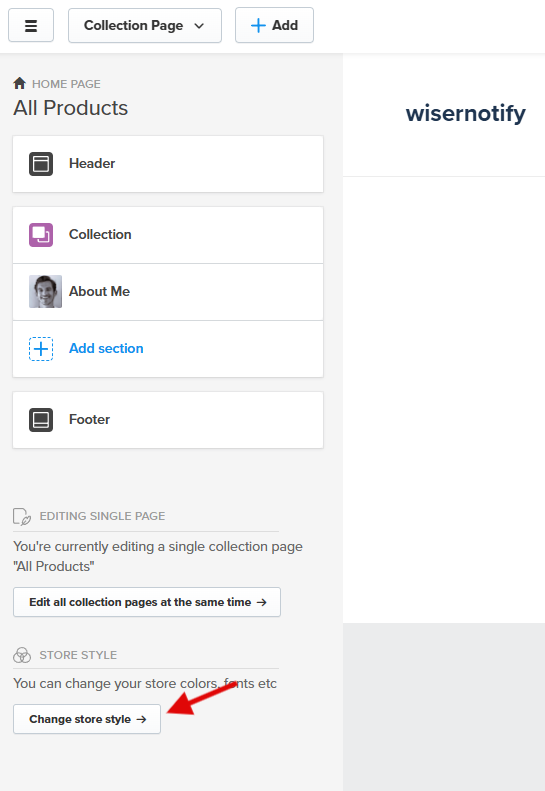Click the Add button in top bar

click(274, 25)
